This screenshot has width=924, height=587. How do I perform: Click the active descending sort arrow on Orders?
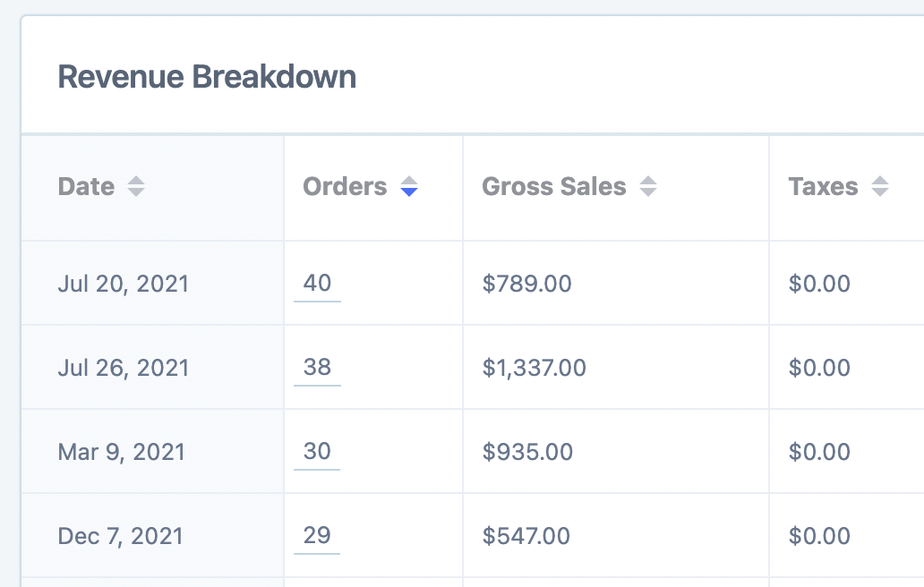tap(409, 191)
